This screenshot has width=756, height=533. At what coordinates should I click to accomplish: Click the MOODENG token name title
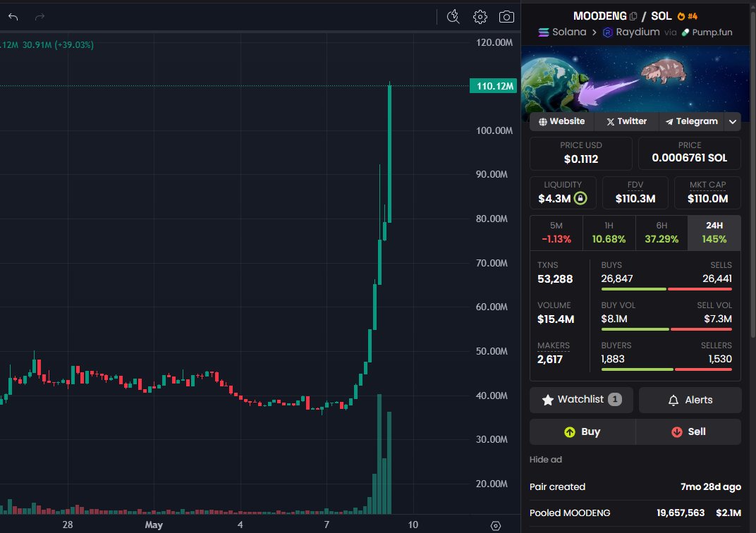point(599,16)
